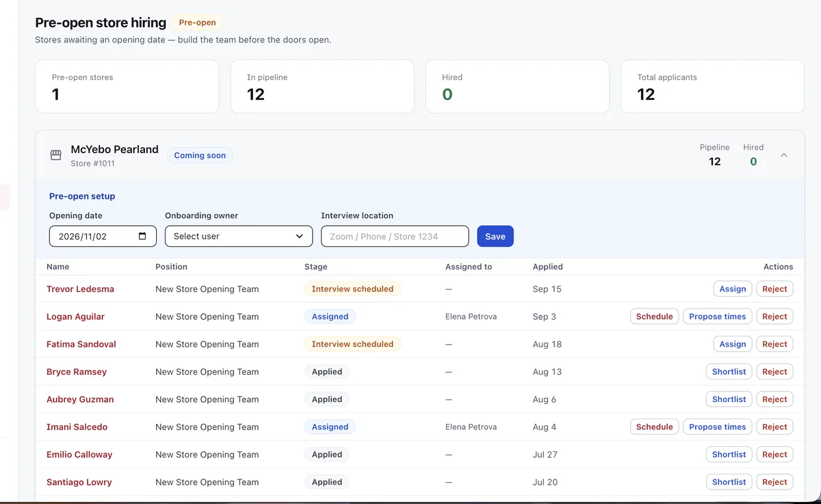Click the Opening date field
Image resolution: width=821 pixels, height=504 pixels.
click(x=103, y=236)
